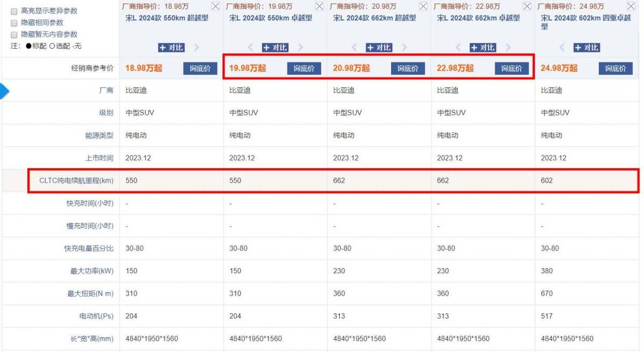Select the 24.98万起 dealer price
Viewport: 644px width, 352px height.
[x=559, y=69]
